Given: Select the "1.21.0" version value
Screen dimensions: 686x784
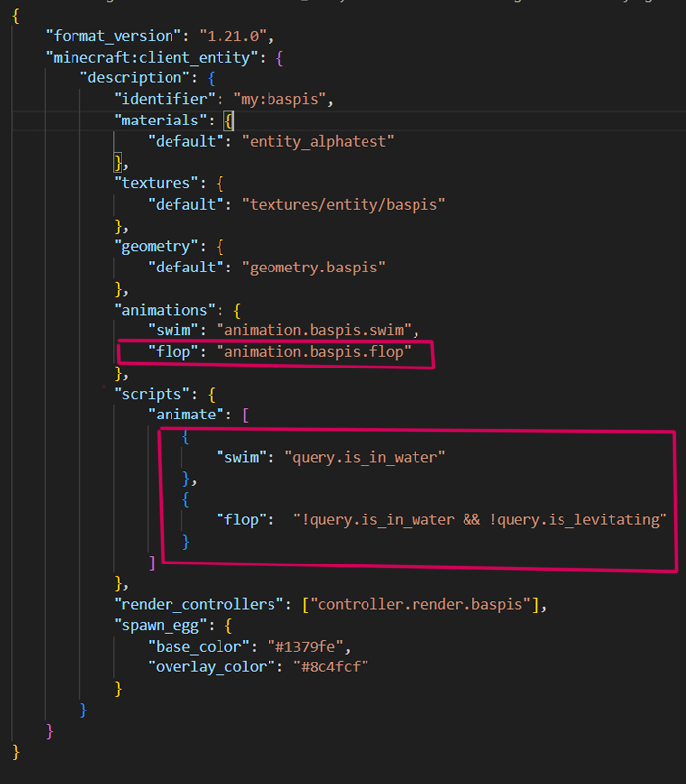Looking at the screenshot, I should (x=233, y=36).
